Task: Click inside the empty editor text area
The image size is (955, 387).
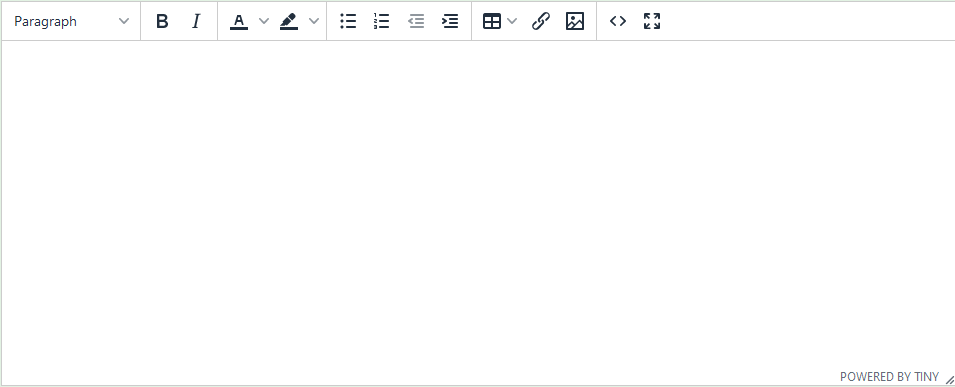Action: click(x=478, y=205)
